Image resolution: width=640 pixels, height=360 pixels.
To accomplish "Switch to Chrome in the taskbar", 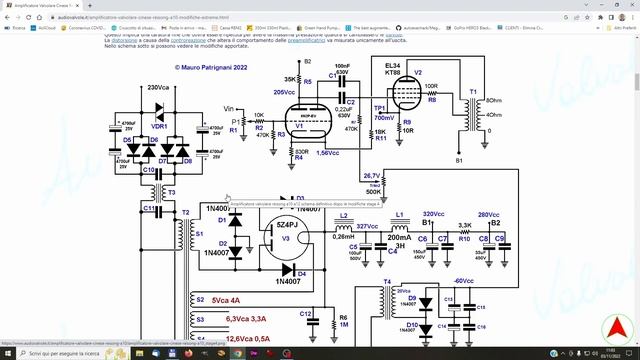I will 238,353.
